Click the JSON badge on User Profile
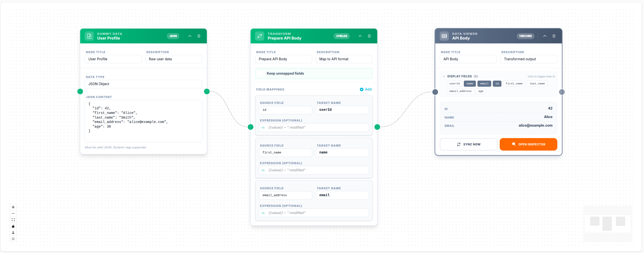 173,36
